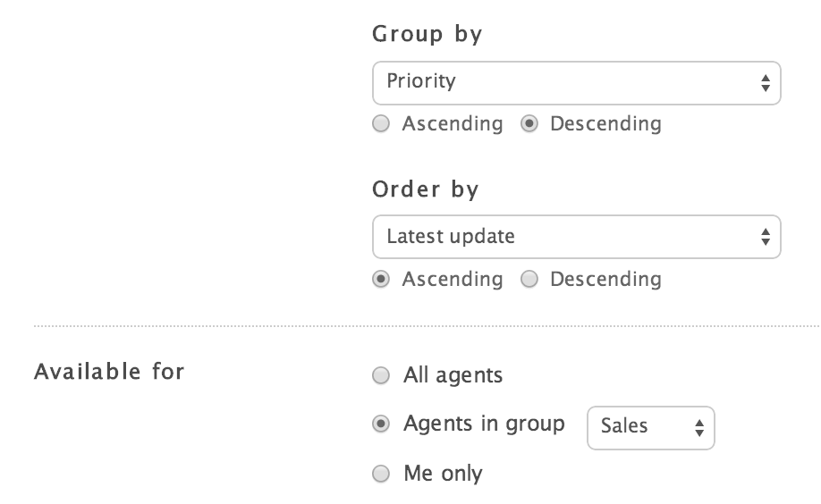Click the arrows icon on Priority select
Viewport: 821px width, 504px height.
766,83
